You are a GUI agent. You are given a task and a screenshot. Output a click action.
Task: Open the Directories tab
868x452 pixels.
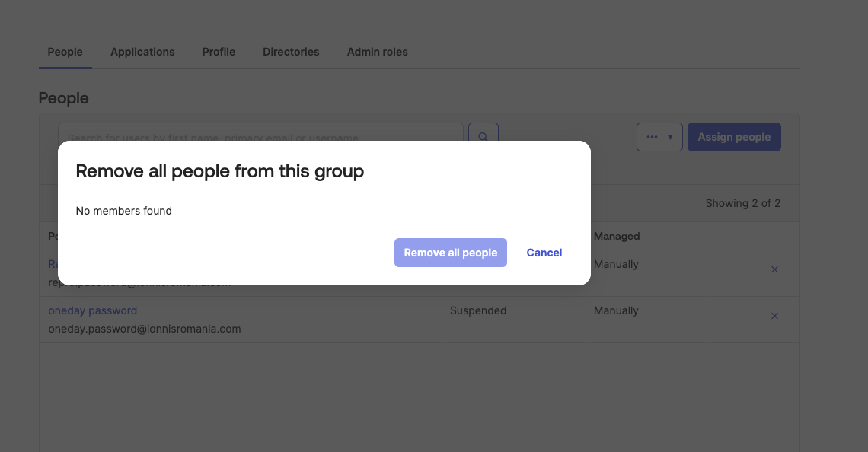click(x=291, y=52)
